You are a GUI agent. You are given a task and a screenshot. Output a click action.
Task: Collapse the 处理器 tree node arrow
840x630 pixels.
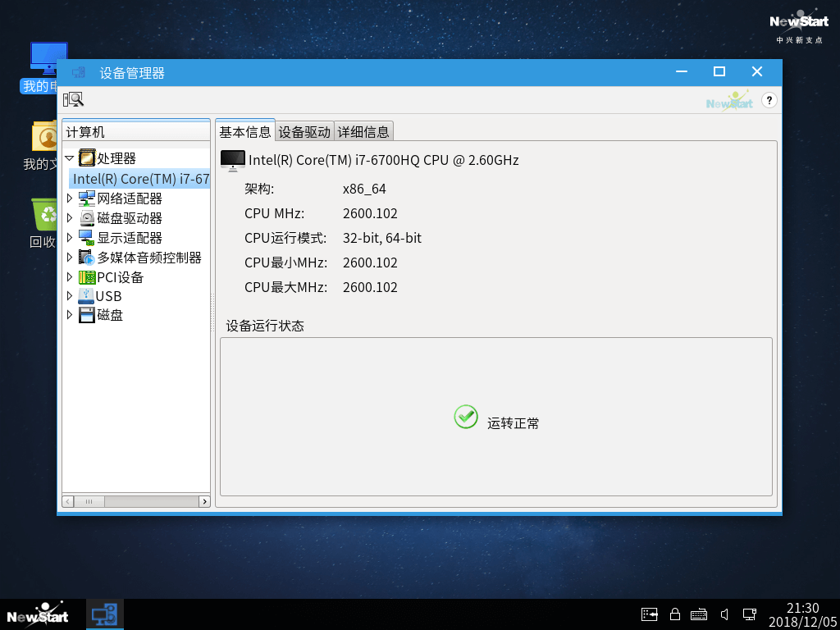pos(69,158)
